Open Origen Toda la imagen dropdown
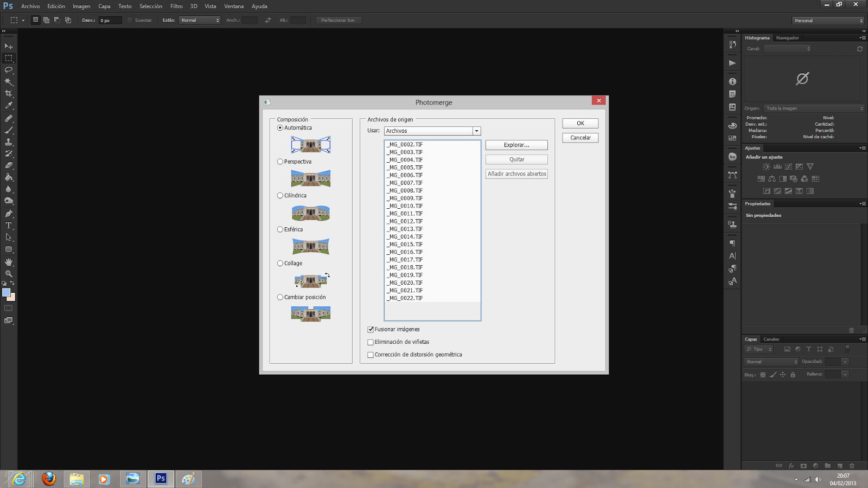This screenshot has width=868, height=488. 814,108
